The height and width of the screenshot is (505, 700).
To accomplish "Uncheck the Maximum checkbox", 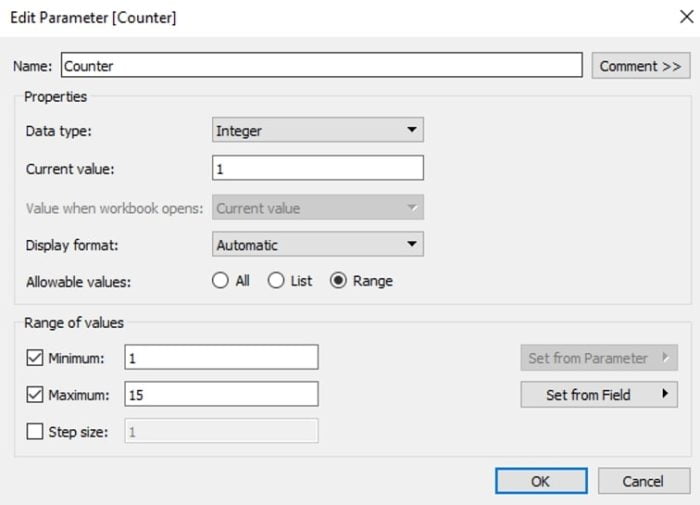I will pyautogui.click(x=35, y=395).
